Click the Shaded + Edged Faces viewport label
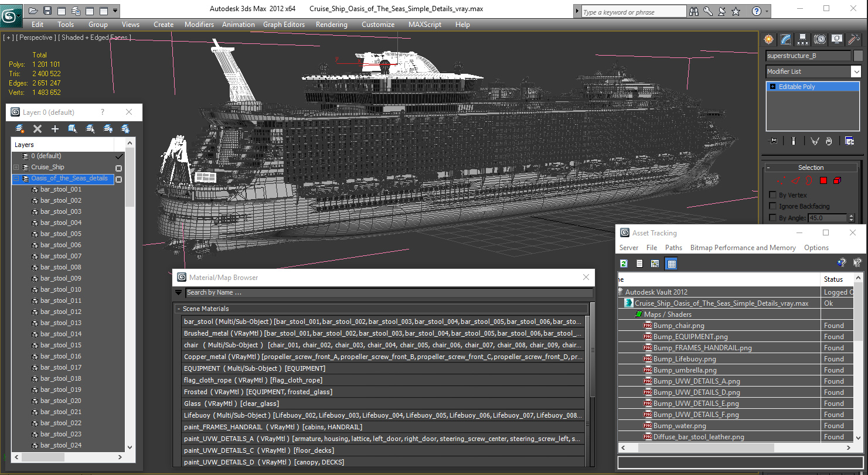This screenshot has width=868, height=475. click(95, 37)
